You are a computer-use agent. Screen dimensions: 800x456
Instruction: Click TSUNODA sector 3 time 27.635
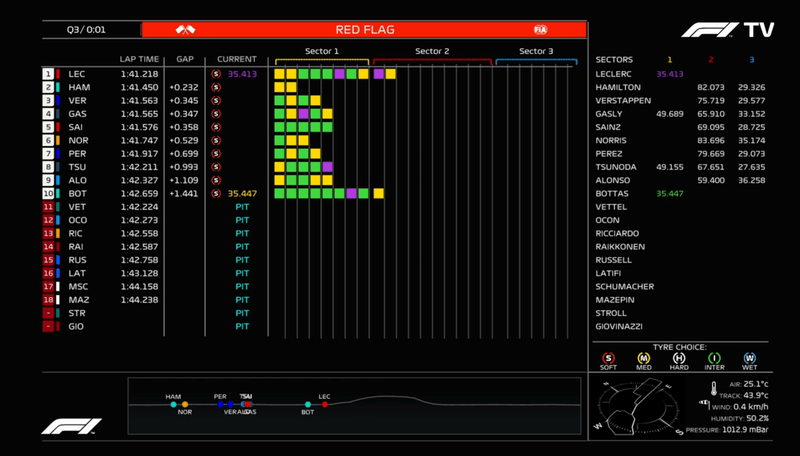[x=752, y=167]
